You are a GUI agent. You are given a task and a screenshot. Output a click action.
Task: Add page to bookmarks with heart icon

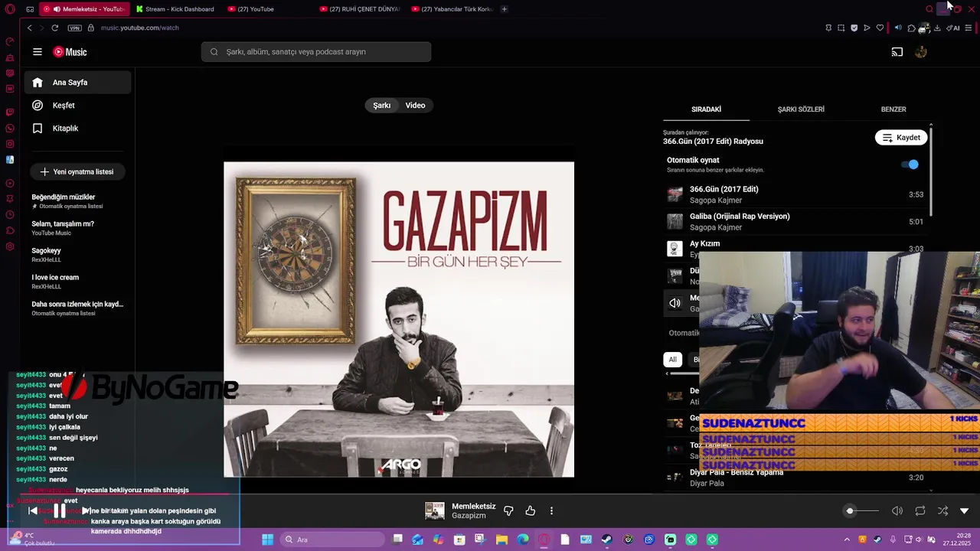(x=880, y=28)
